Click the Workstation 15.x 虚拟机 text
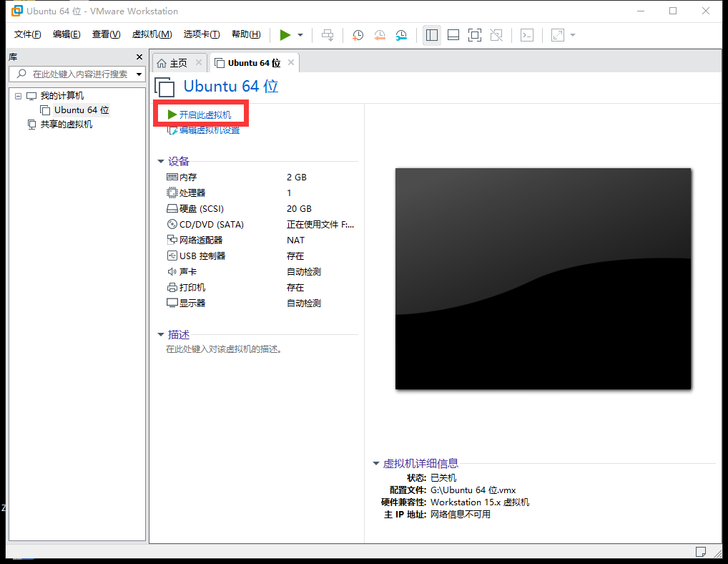The image size is (728, 564). pos(480,502)
